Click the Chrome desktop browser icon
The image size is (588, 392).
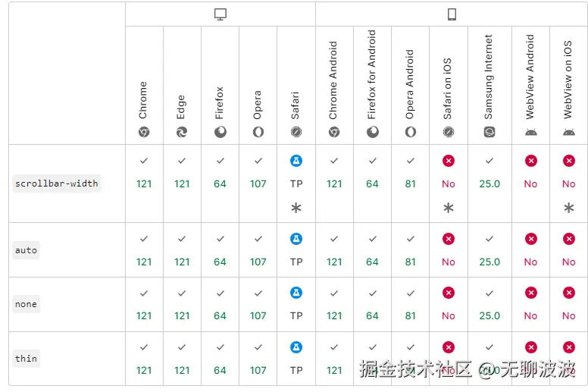click(144, 132)
